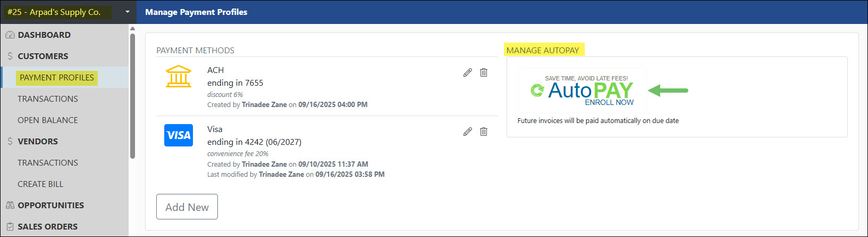Open the Open Balance menu item
Viewport: 868px width, 237px height.
tap(47, 120)
